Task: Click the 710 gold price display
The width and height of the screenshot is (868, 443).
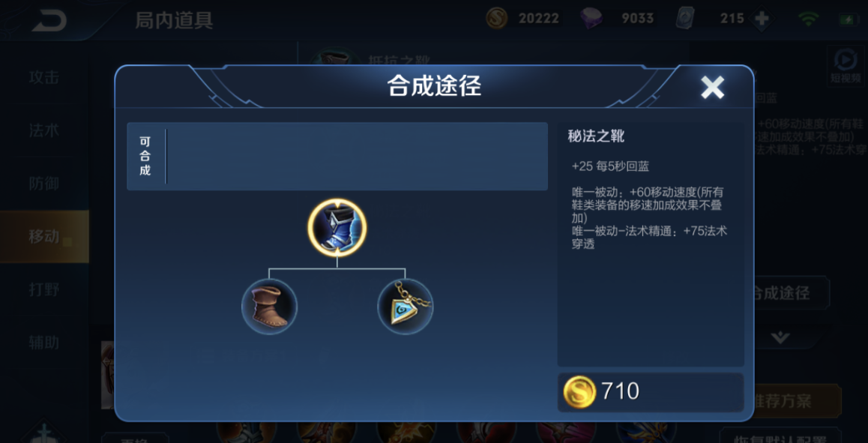Action: tap(651, 392)
